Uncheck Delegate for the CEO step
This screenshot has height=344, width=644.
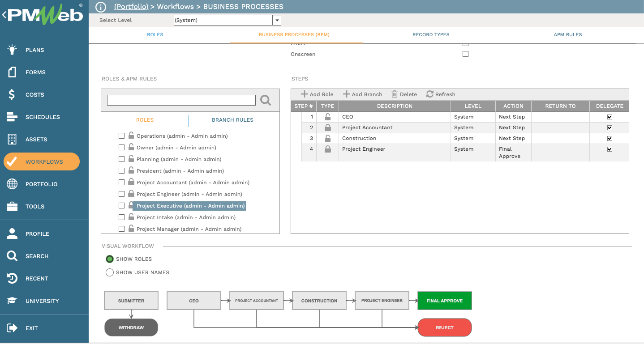point(610,117)
